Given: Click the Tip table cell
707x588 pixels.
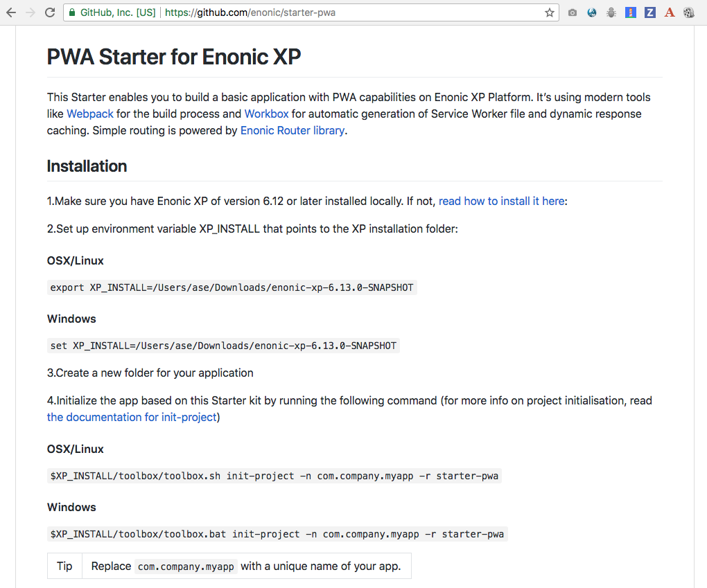Looking at the screenshot, I should click(64, 566).
